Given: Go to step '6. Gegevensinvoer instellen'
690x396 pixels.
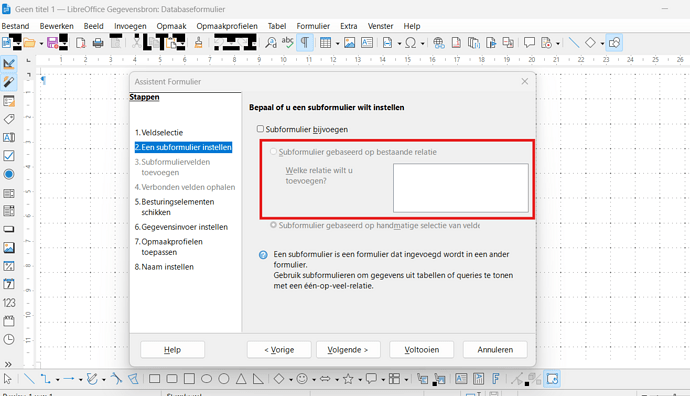Looking at the screenshot, I should pos(181,227).
